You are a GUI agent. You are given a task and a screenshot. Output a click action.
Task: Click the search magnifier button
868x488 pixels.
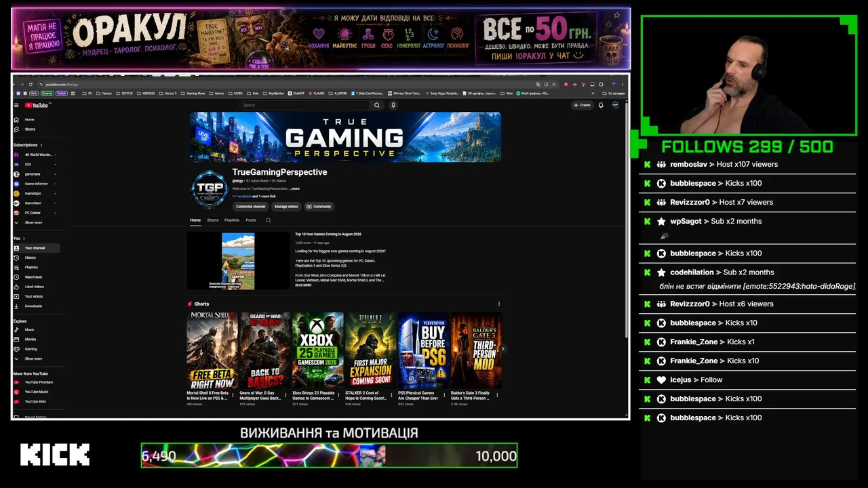pos(377,105)
